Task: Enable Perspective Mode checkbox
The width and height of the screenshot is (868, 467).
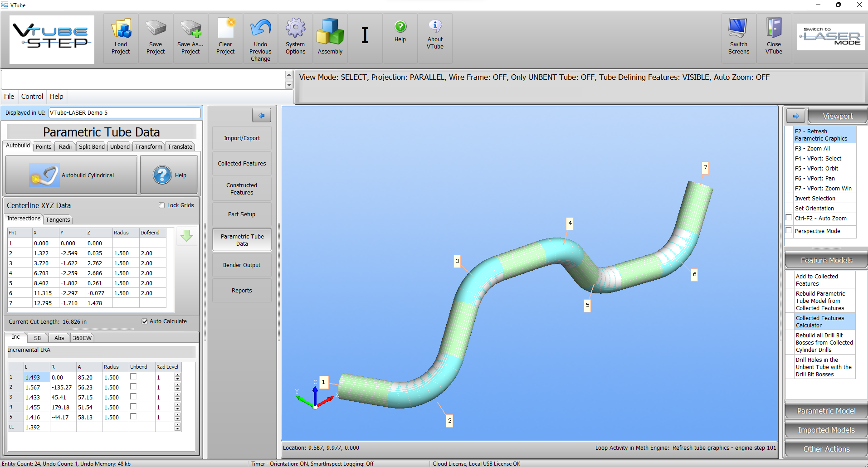Action: point(789,231)
